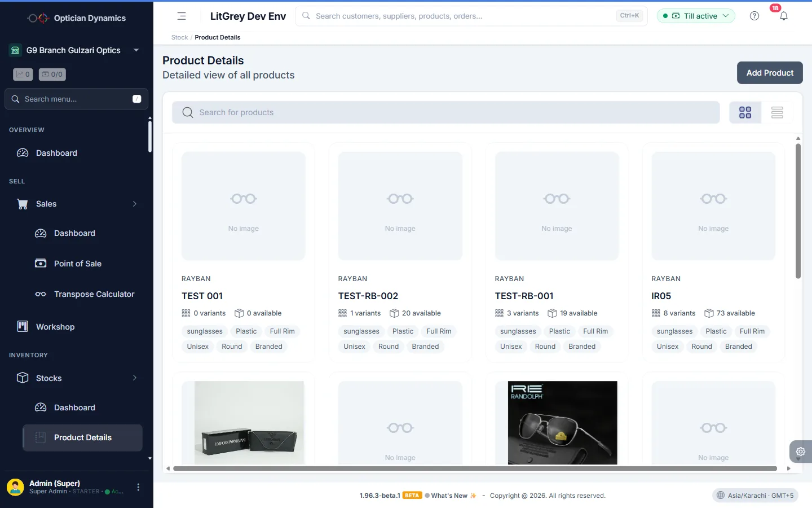Click the Transpose Calculator glasses icon
This screenshot has width=812, height=508.
click(x=41, y=294)
